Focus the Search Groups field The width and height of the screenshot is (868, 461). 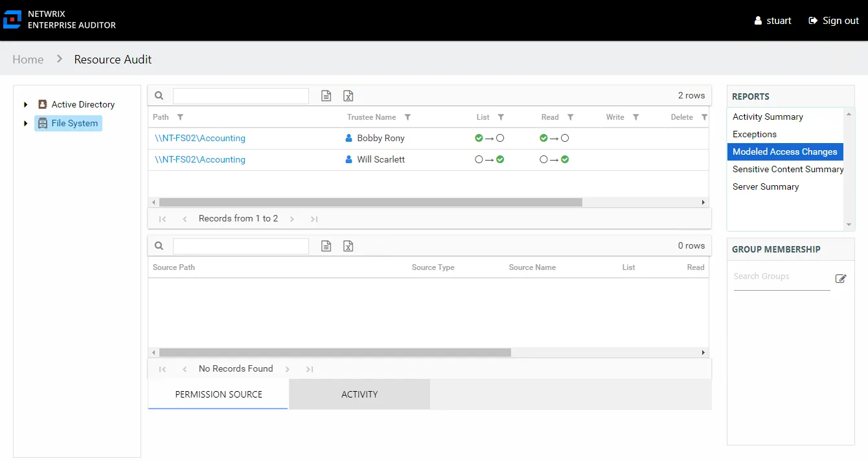(x=782, y=277)
